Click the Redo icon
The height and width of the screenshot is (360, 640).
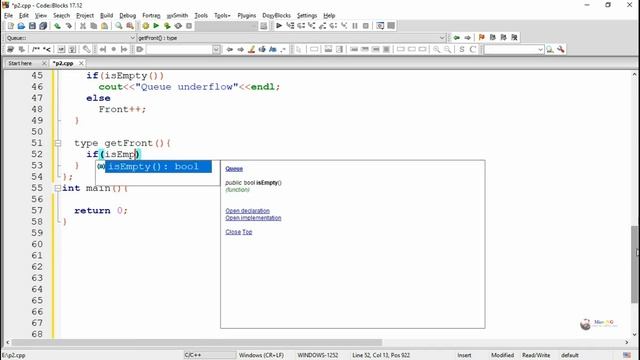click(69, 26)
